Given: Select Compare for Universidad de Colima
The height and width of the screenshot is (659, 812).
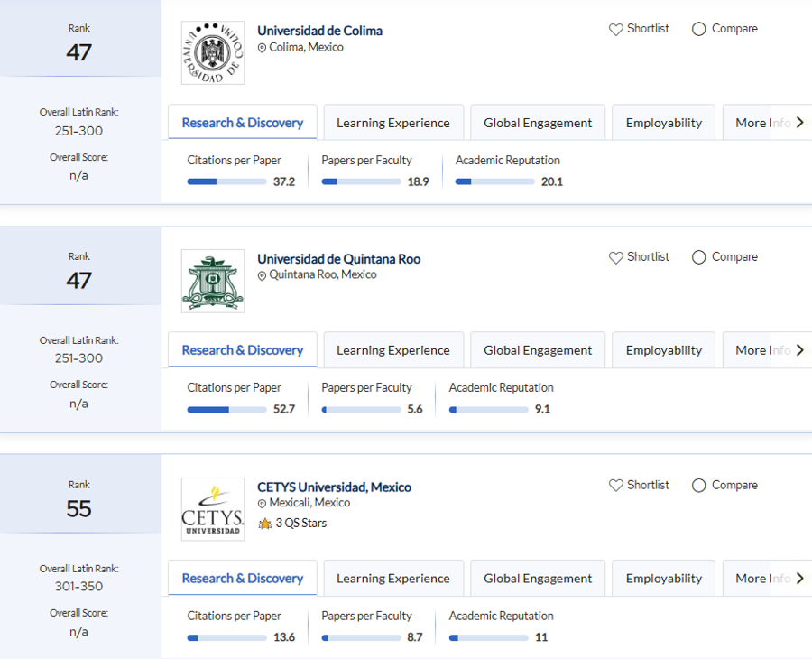Looking at the screenshot, I should [x=697, y=28].
